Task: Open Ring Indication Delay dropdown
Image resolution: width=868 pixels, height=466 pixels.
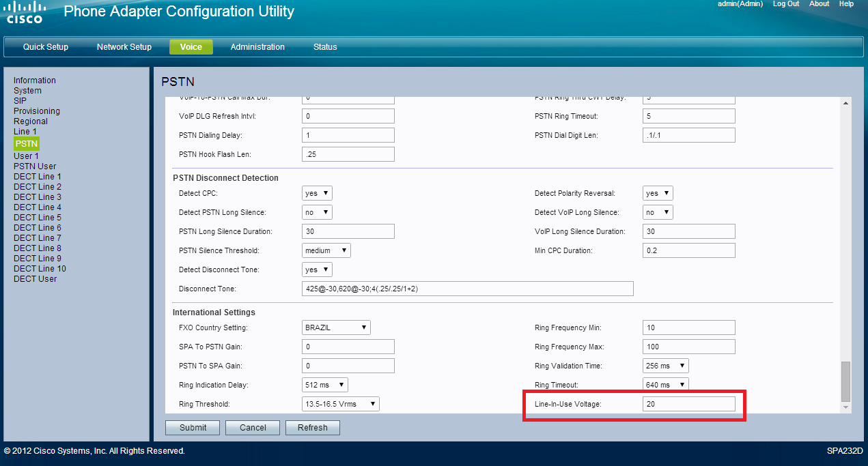Action: point(325,385)
